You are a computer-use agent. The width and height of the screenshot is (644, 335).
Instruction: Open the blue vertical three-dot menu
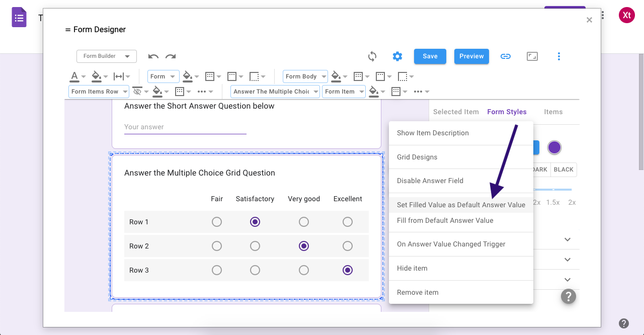click(559, 56)
